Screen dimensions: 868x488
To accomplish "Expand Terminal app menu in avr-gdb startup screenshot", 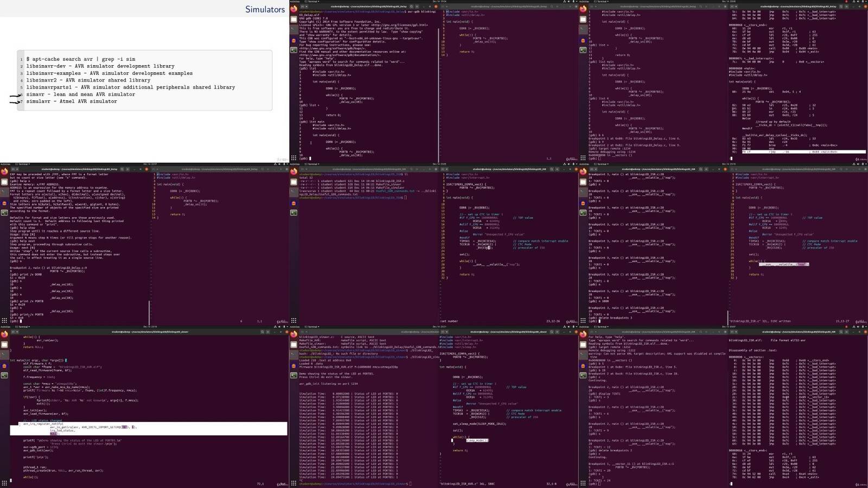I will (x=311, y=2).
